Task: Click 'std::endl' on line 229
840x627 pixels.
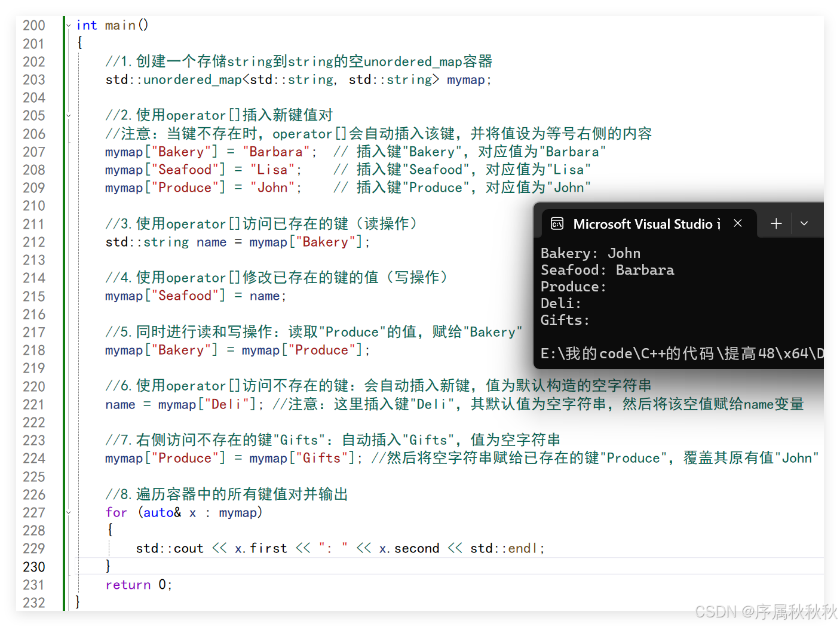Action: click(504, 548)
